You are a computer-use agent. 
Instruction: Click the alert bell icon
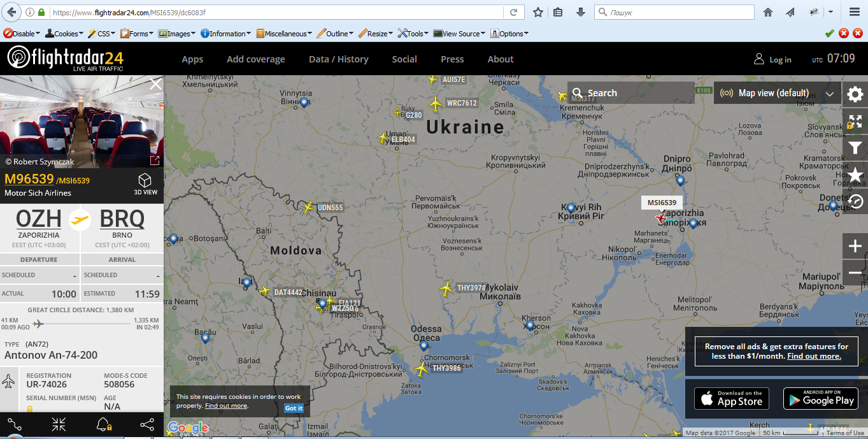103,424
